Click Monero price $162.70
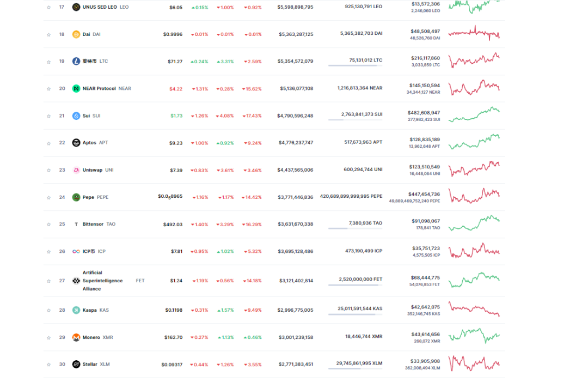Screen dimensions: 588x382 click(174, 337)
